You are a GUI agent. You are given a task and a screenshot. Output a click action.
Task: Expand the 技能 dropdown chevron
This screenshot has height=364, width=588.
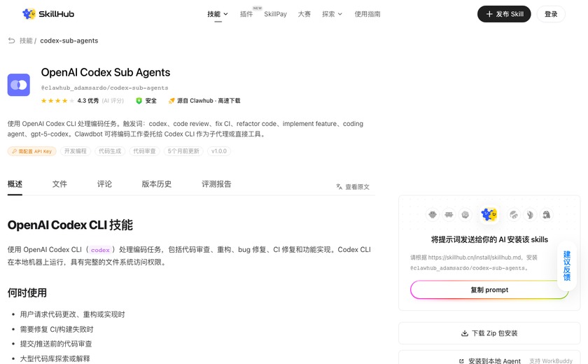click(x=225, y=14)
